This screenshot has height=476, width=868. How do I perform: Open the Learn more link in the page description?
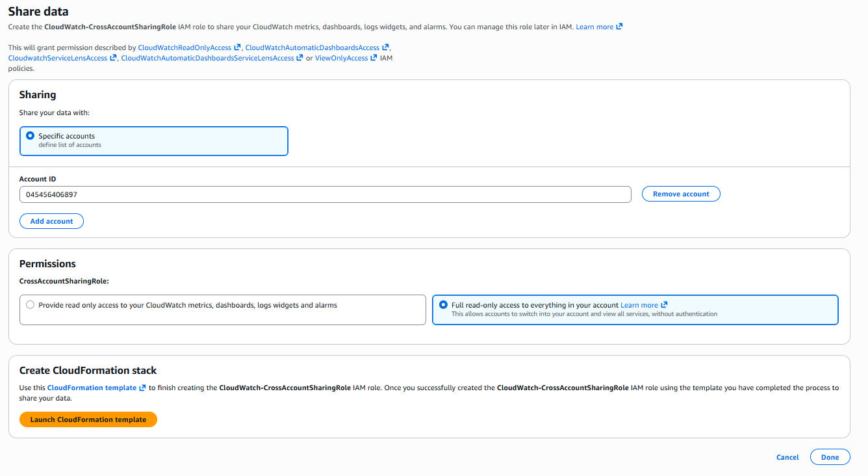[599, 27]
